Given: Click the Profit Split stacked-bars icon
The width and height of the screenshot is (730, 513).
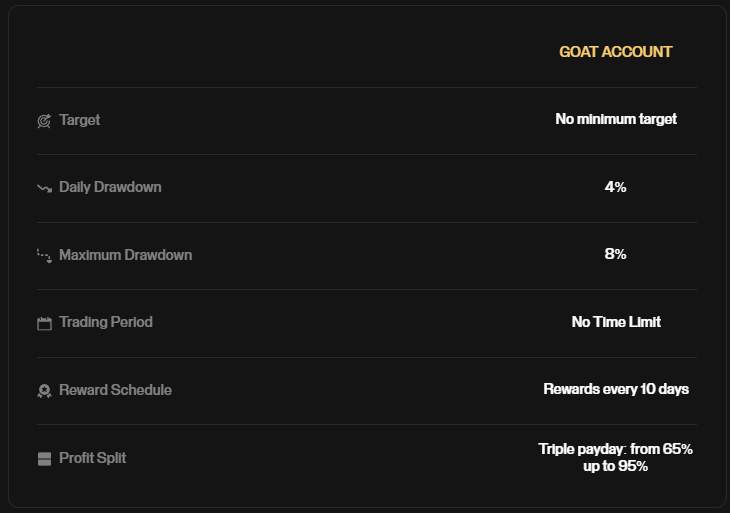Looking at the screenshot, I should pos(44,459).
